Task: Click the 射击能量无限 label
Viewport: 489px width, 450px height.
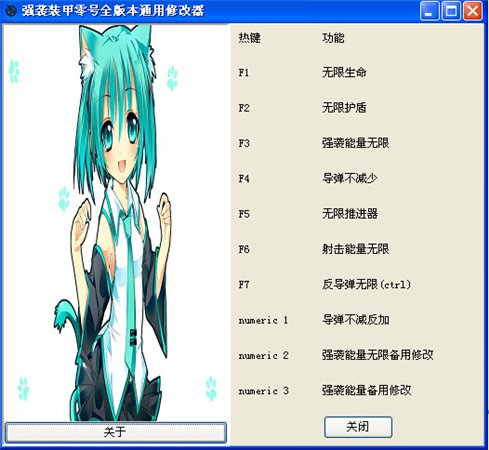Action: 355,249
